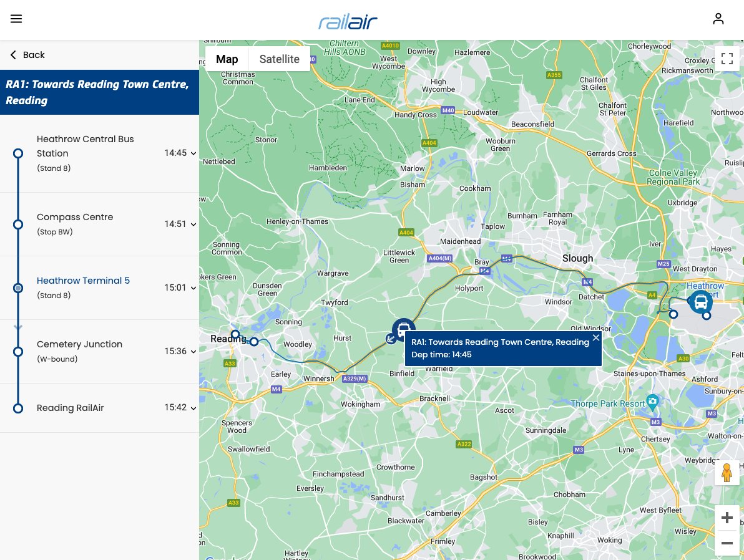Click the Street View pegman icon
This screenshot has height=560, width=744.
click(727, 473)
